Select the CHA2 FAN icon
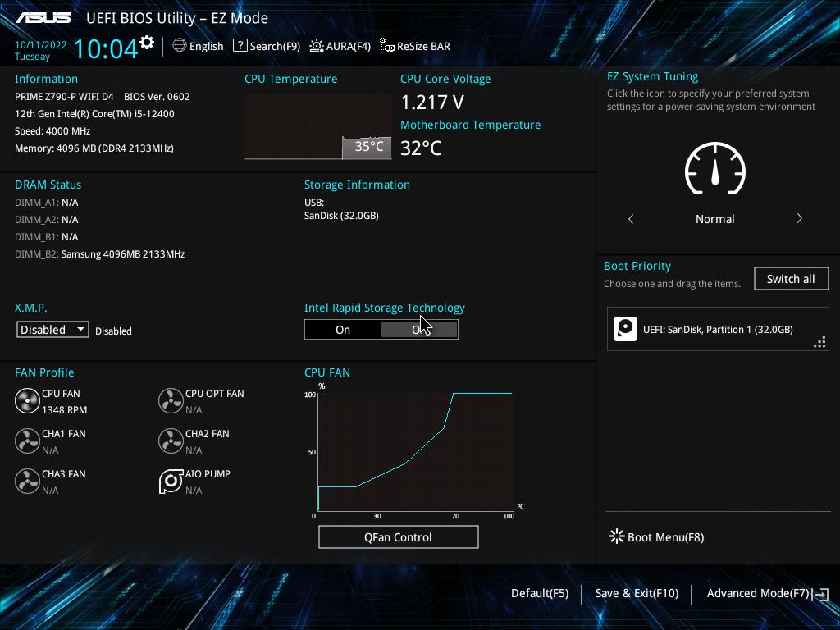 click(171, 441)
